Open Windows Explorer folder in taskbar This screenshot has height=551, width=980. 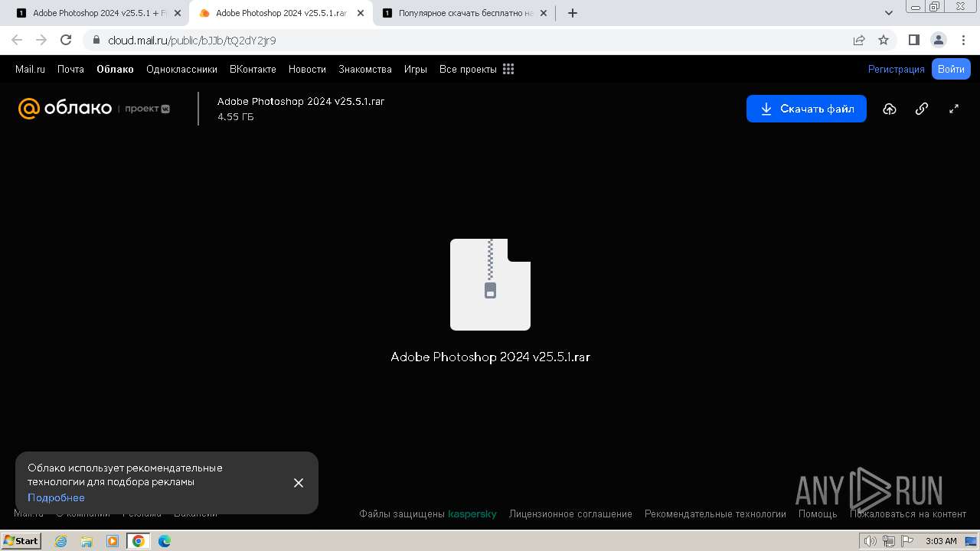point(87,541)
